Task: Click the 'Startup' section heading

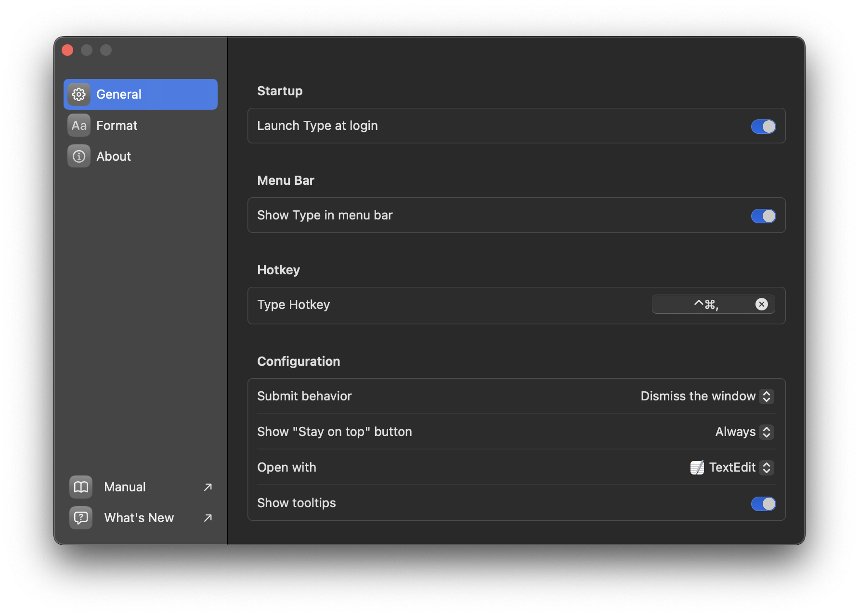Action: pos(280,91)
